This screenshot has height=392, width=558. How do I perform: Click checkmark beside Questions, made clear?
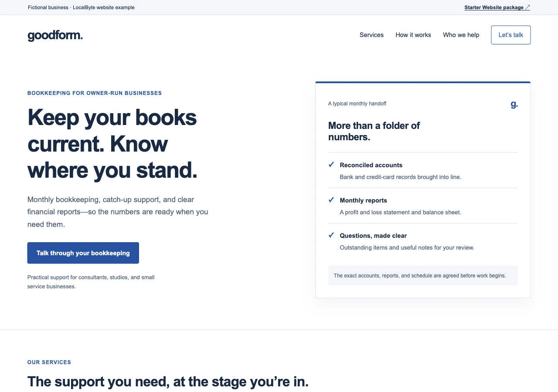pyautogui.click(x=331, y=235)
